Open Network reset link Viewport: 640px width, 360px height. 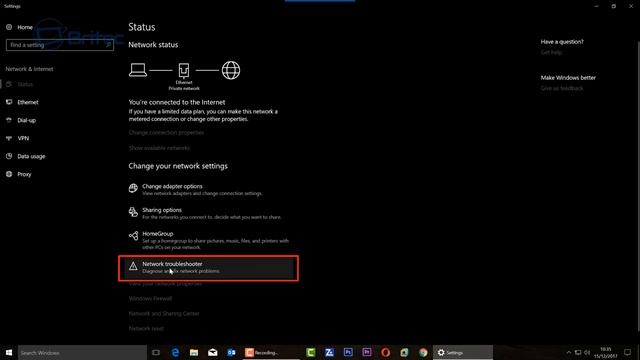[x=146, y=328]
